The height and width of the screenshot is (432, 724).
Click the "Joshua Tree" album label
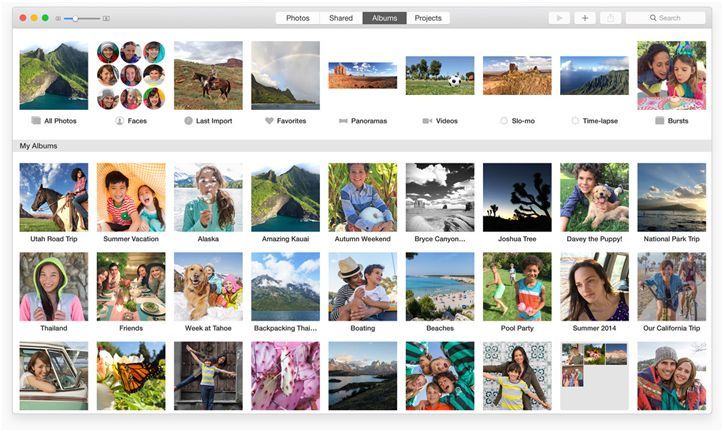point(517,239)
